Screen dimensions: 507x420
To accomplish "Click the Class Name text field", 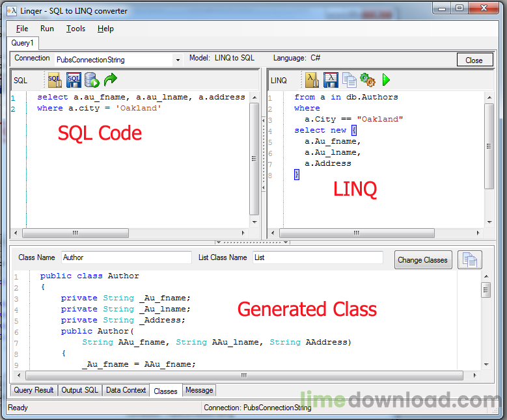I will pos(126,257).
